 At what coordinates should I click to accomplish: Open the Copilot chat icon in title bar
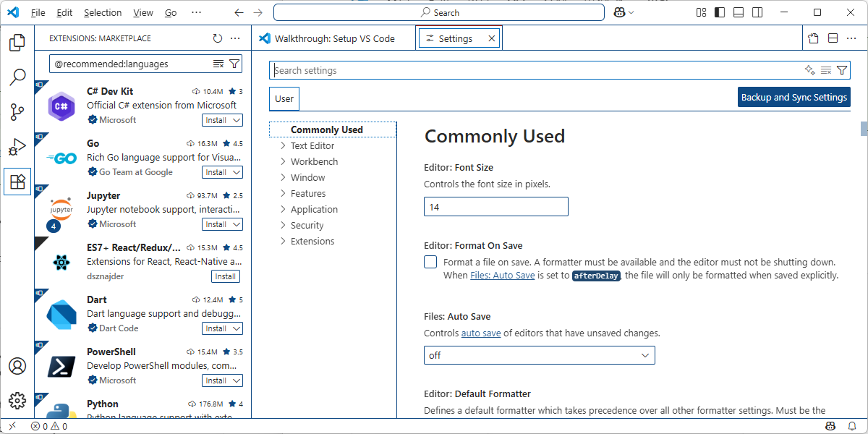click(619, 12)
